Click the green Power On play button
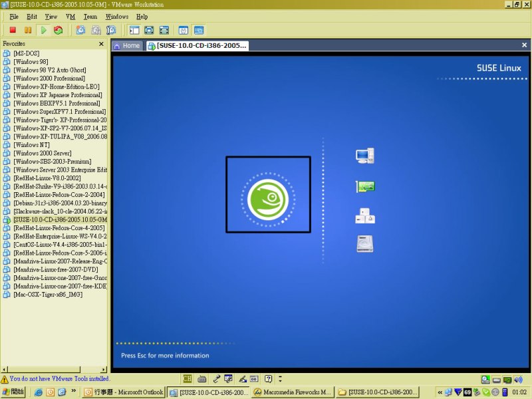Screen dimensions: 532x399 pos(43,30)
